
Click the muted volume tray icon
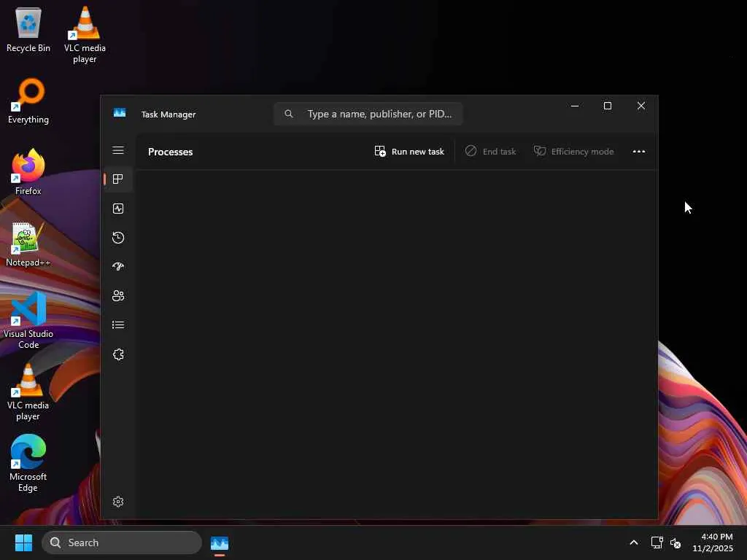[x=676, y=542]
